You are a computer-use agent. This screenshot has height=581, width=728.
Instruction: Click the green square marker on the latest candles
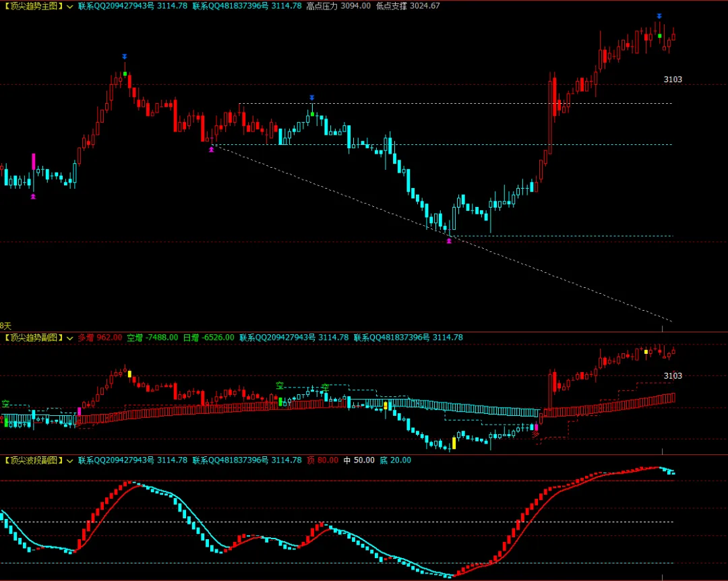(660, 36)
